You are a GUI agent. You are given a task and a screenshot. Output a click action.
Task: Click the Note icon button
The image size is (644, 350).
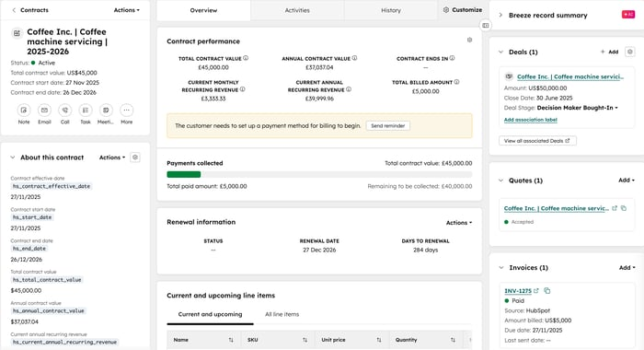point(24,111)
